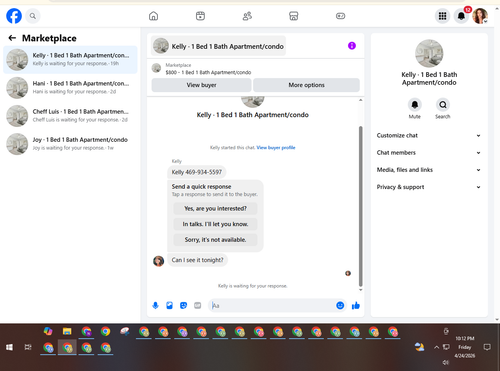This screenshot has width=500, height=371.
Task: Open the Hani conversation in the list
Action: pyautogui.click(x=70, y=87)
